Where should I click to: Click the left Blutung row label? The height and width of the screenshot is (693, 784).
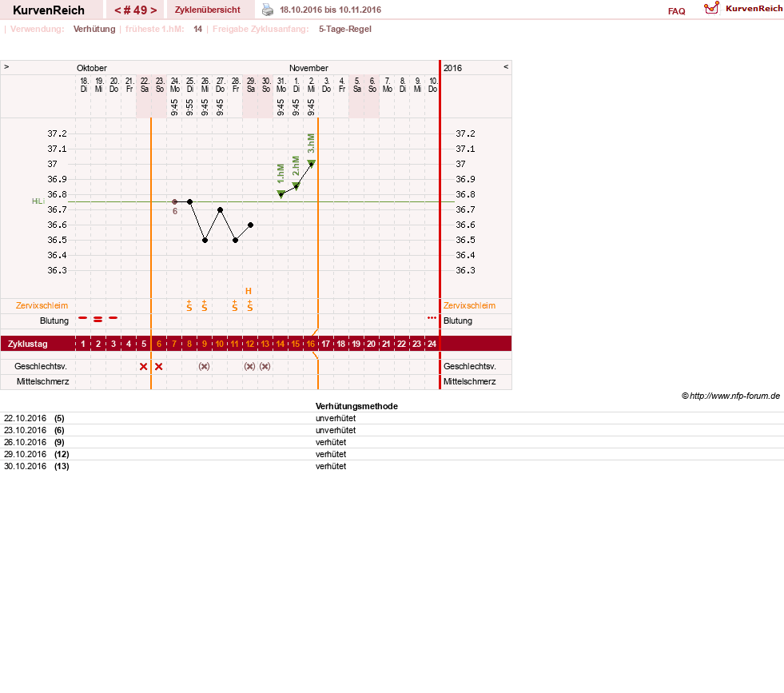point(54,321)
